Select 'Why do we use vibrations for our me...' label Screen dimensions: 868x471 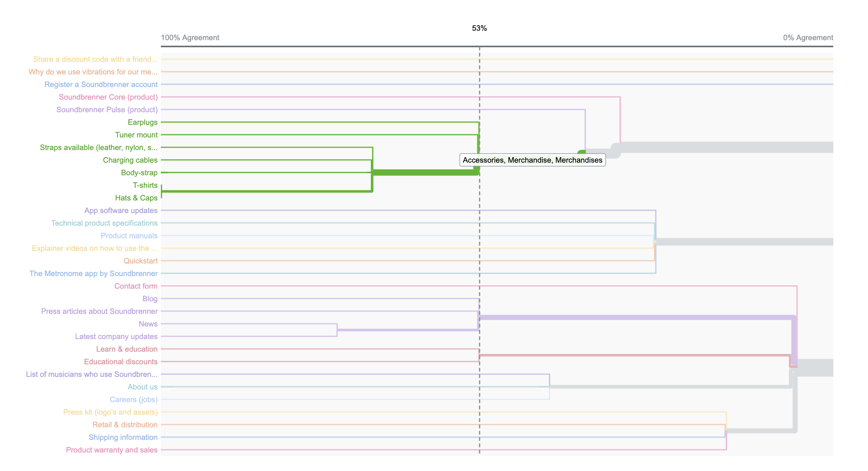point(93,72)
